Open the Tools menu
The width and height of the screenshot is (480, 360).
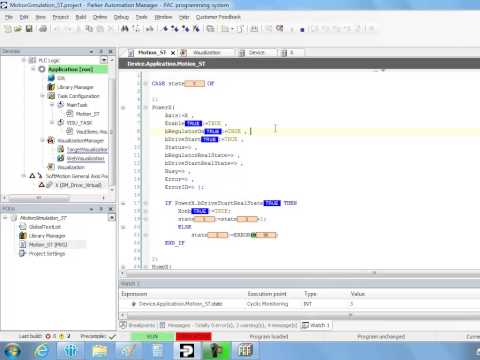(141, 17)
